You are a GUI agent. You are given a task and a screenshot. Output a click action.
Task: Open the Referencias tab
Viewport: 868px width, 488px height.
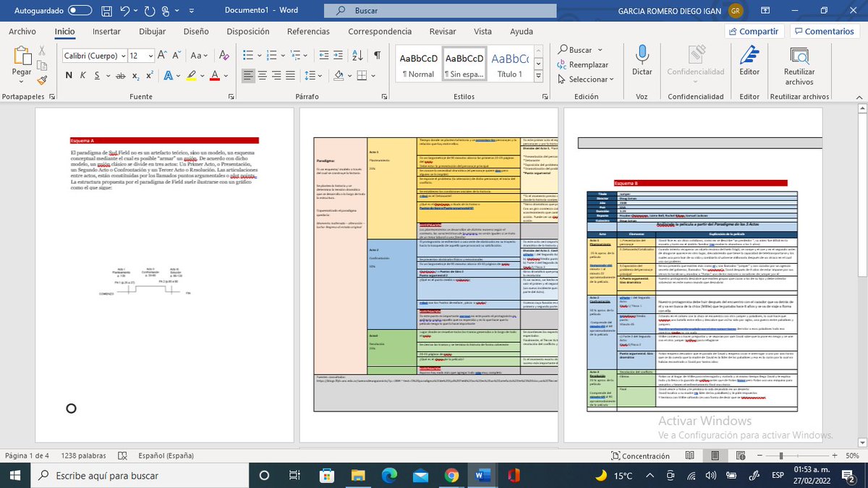point(308,32)
